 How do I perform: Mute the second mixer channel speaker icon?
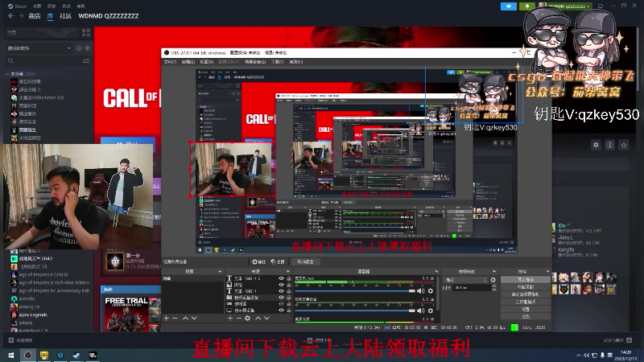(421, 311)
